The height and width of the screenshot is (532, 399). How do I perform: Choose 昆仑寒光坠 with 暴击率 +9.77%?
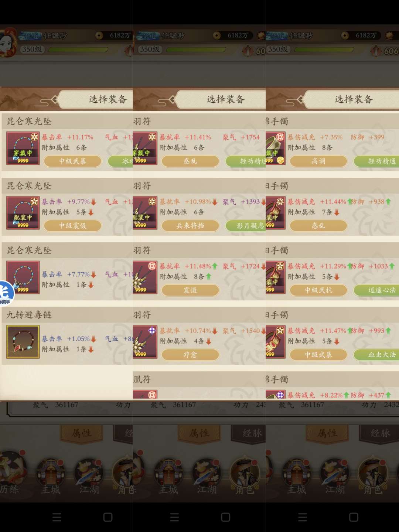67,207
